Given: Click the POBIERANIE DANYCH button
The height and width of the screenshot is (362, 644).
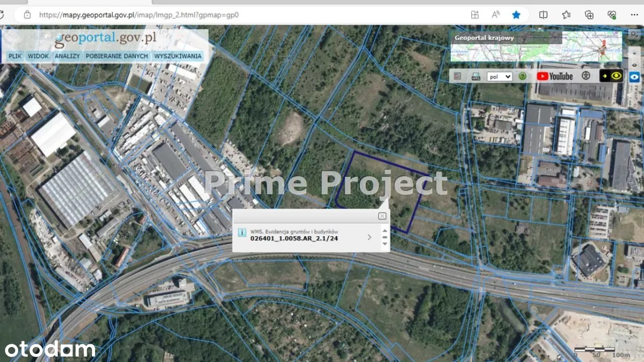Looking at the screenshot, I should (117, 56).
